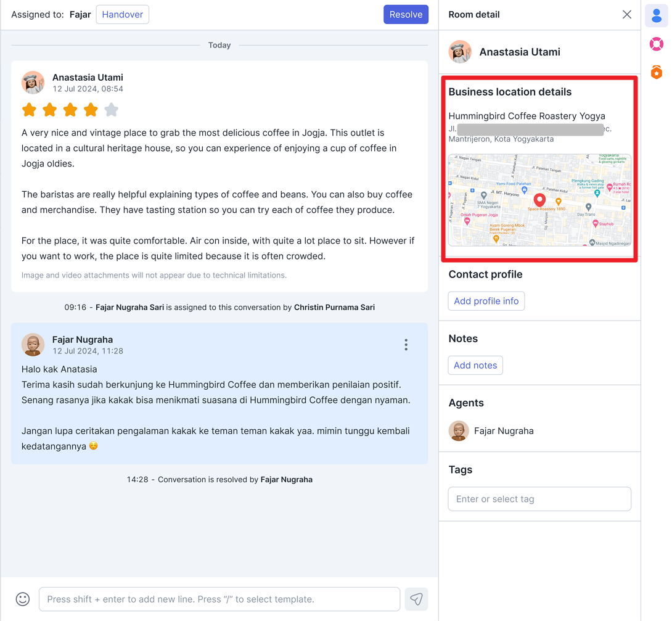Click the 'Conversation is resolved by' log line
The image size is (672, 621).
(219, 480)
